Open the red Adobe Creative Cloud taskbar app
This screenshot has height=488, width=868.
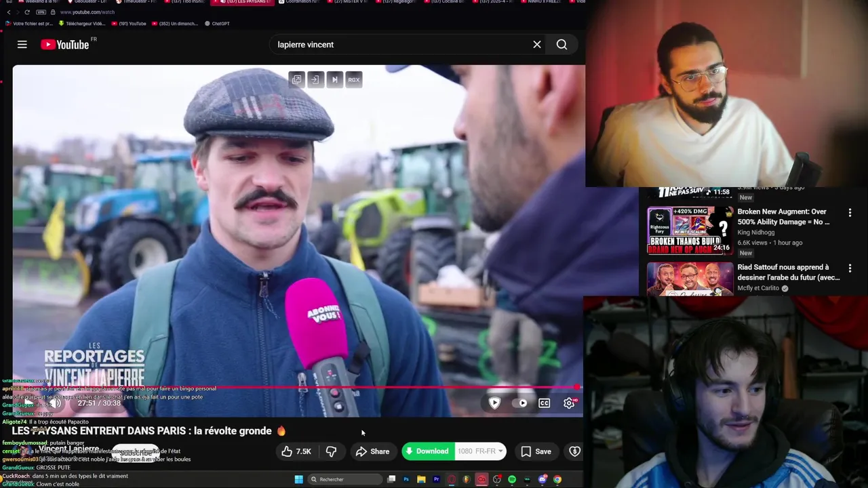[481, 479]
